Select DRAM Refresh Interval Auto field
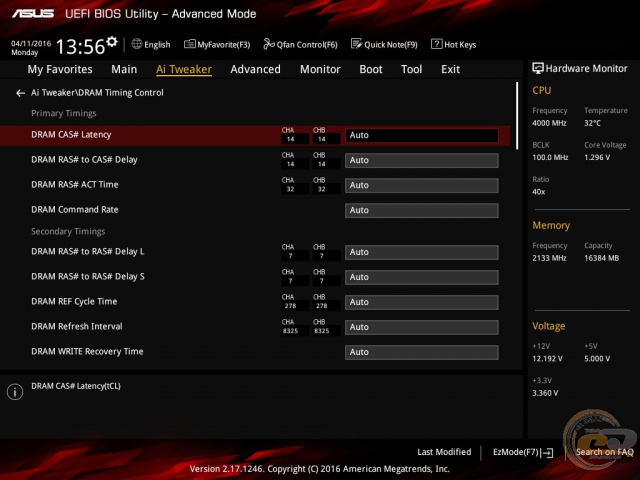 (422, 327)
